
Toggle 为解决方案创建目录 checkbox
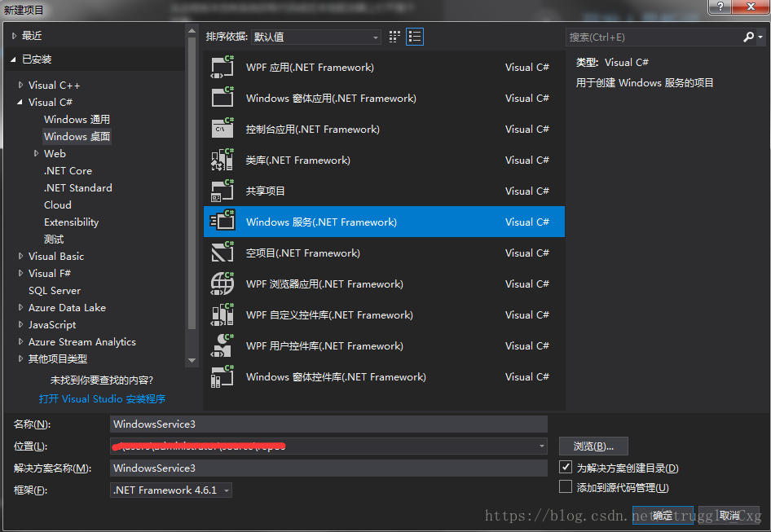click(566, 467)
